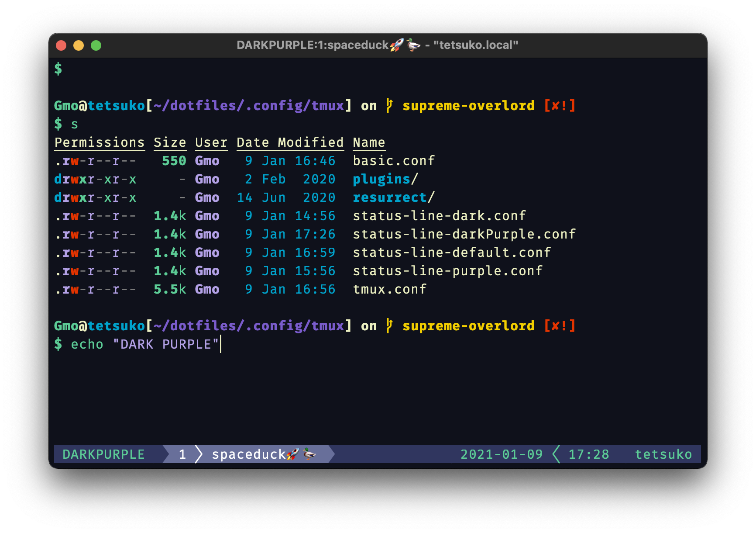Screen dimensions: 756x533
Task: Select window number 1 in tmux status bar
Action: pos(182,454)
